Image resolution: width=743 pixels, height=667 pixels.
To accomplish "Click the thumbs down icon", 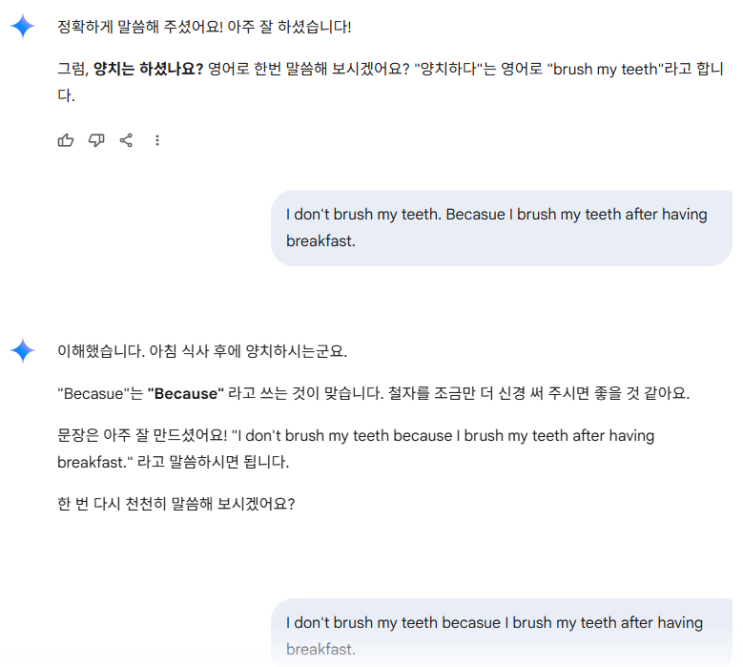I will 96,141.
